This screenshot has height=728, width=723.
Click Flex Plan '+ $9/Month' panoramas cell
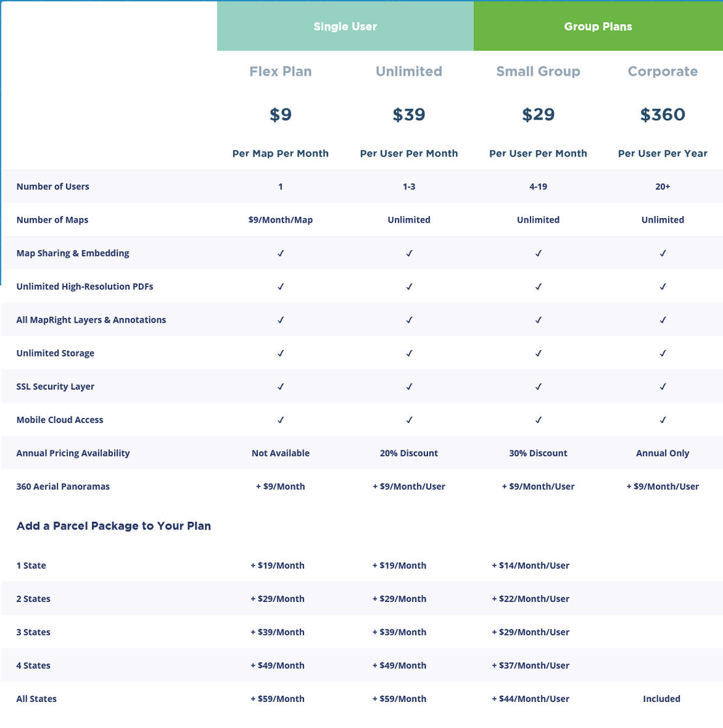tap(281, 486)
